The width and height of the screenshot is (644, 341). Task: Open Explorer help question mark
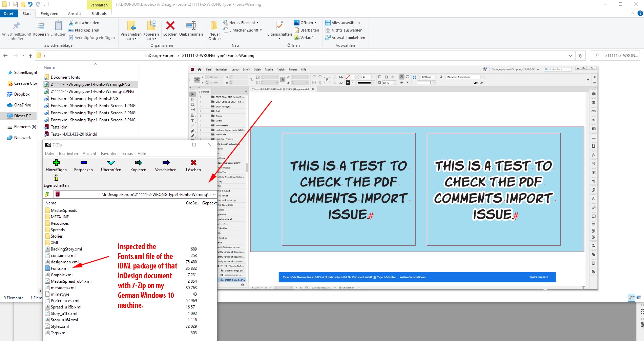pyautogui.click(x=640, y=14)
